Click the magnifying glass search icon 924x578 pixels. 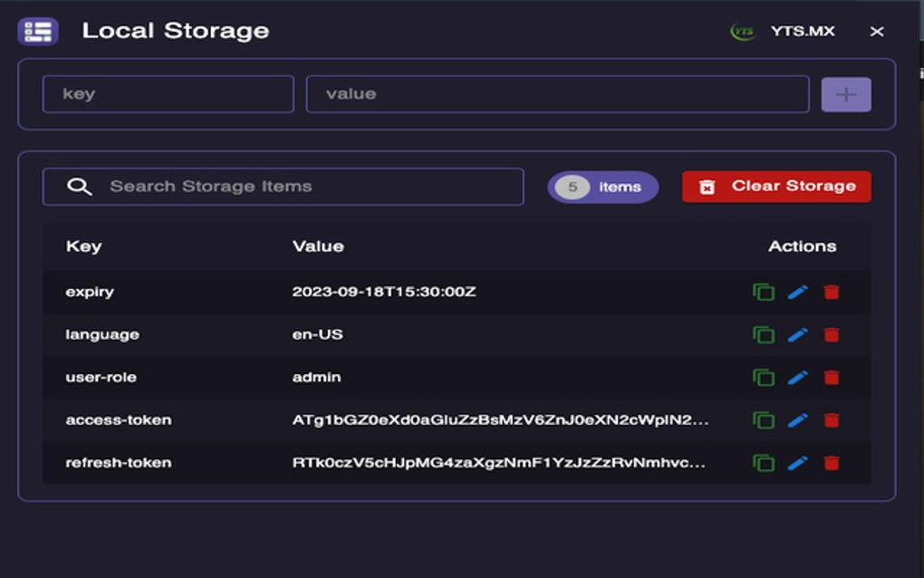[81, 186]
